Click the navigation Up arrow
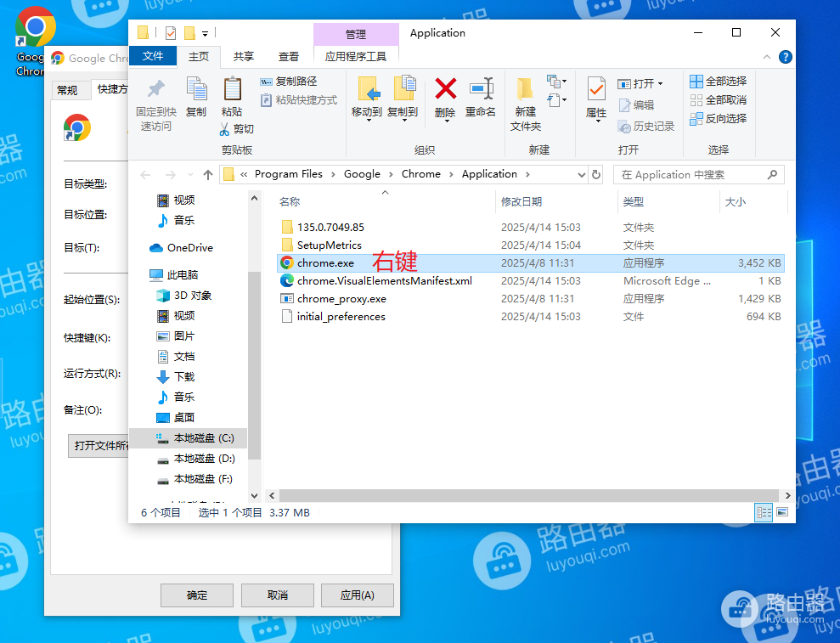 point(208,175)
